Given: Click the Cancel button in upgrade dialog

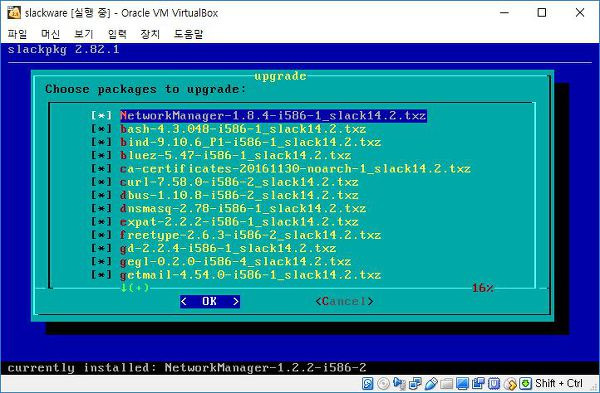Looking at the screenshot, I should click(x=344, y=302).
